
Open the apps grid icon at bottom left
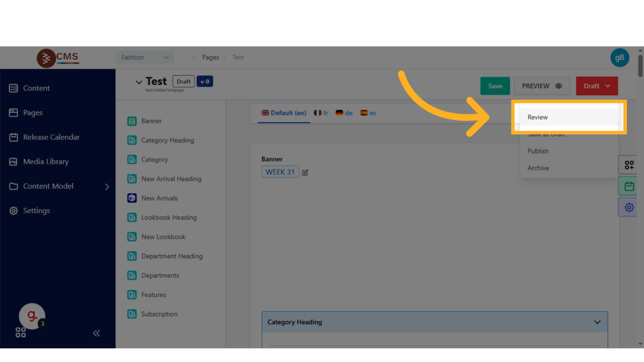(x=21, y=333)
